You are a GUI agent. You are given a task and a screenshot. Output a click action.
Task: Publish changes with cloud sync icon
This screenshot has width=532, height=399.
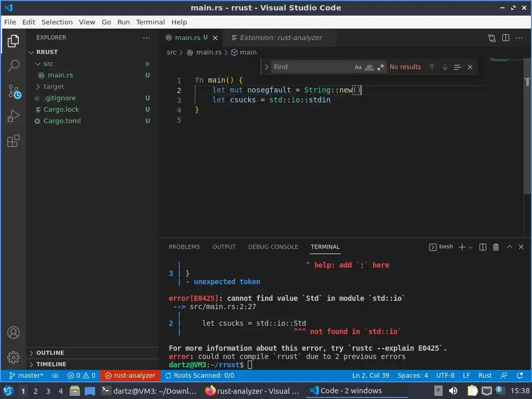[55, 376]
